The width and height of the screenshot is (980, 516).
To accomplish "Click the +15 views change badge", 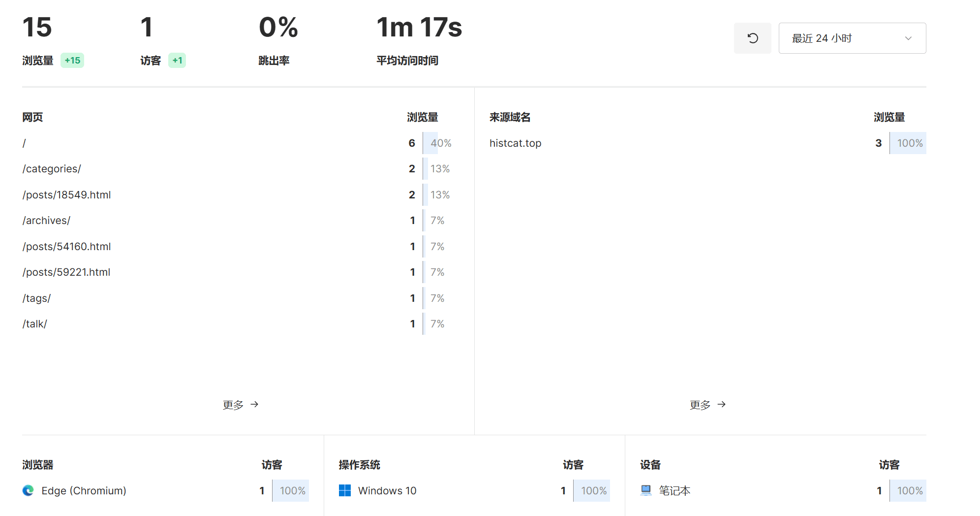I will click(72, 61).
